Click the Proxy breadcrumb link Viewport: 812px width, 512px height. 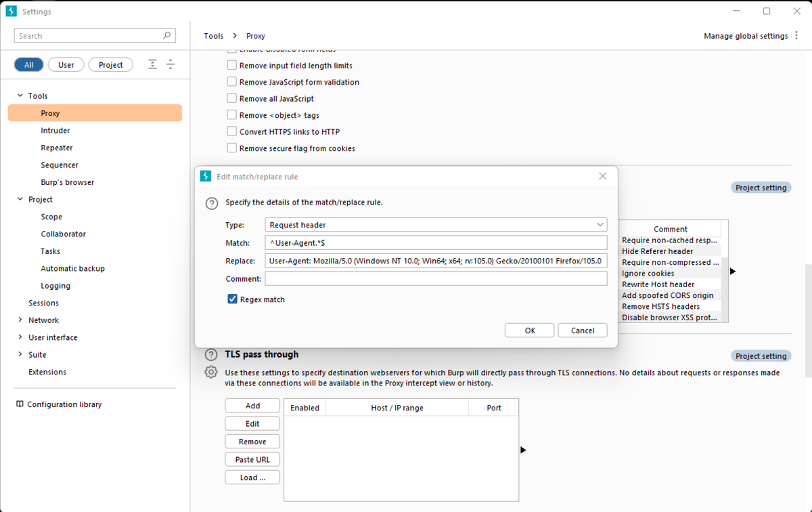(256, 36)
